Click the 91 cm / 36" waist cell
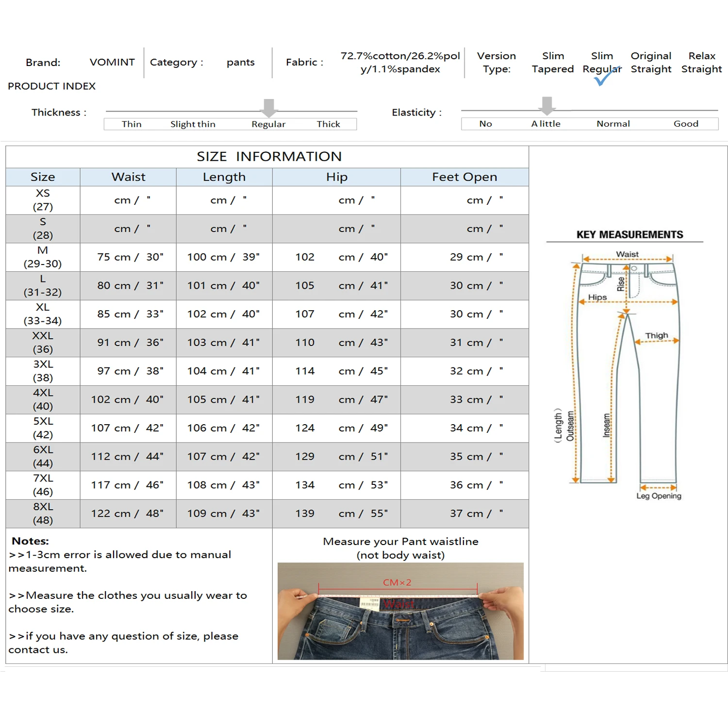Image resolution: width=728 pixels, height=728 pixels. [128, 343]
